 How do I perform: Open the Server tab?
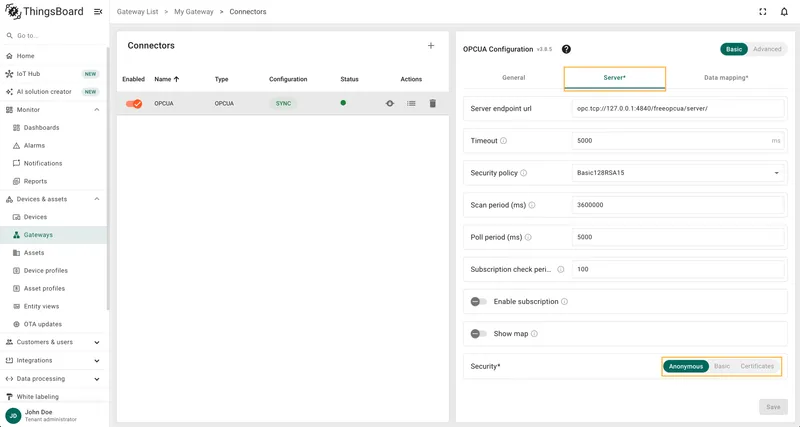[614, 78]
